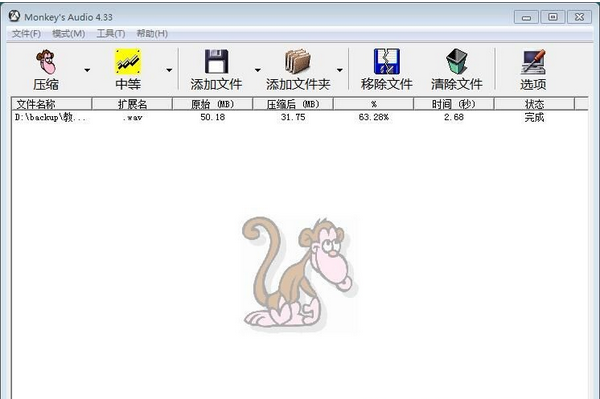The width and height of the screenshot is (600, 399).
Task: Open Options (选项) via the computer icon
Action: (533, 62)
